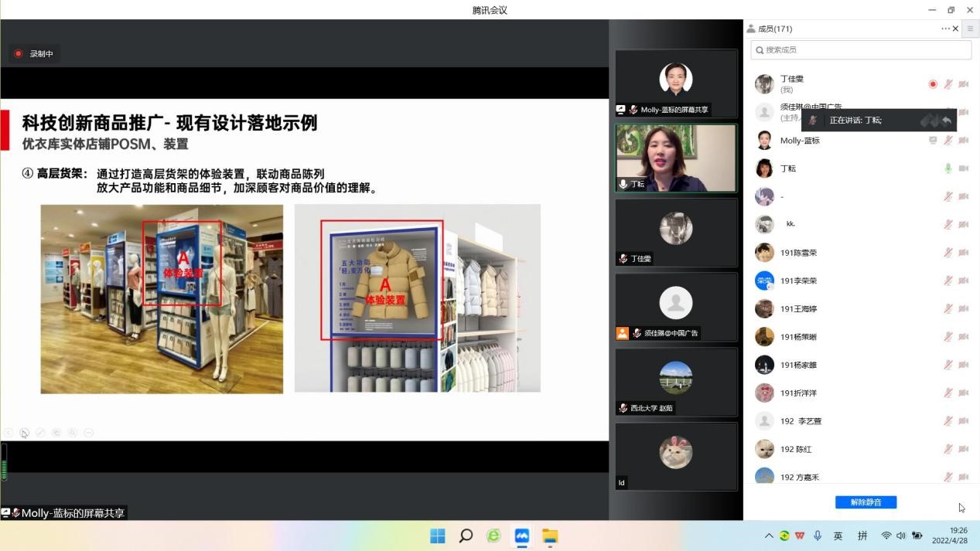The image size is (980, 551).
Task: Click the muted microphone icon for 191折洋洋
Action: tap(948, 393)
